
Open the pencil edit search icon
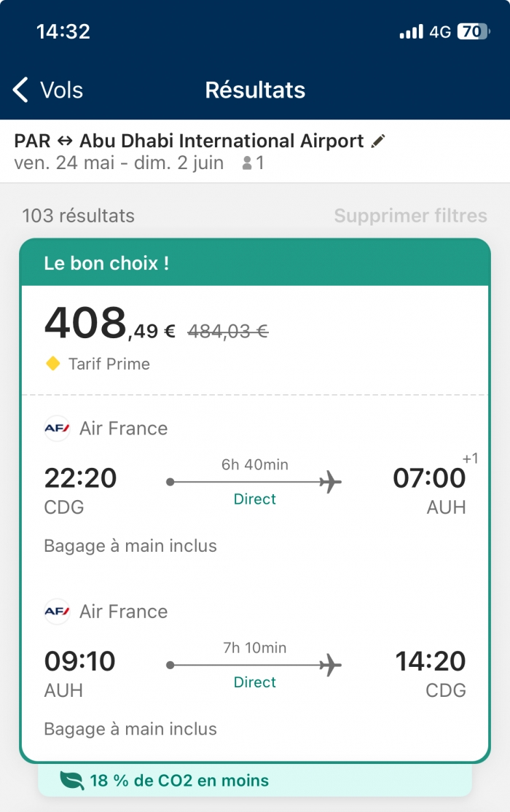point(378,141)
